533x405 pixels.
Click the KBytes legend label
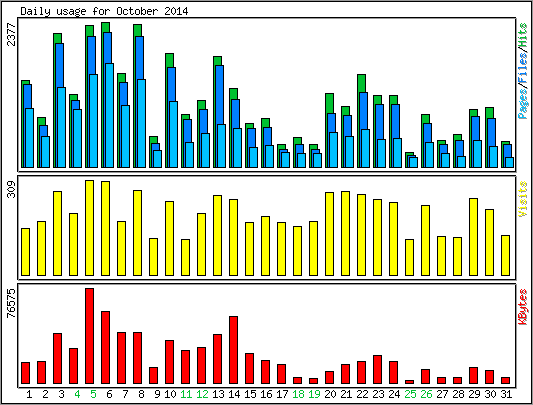[x=523, y=306]
